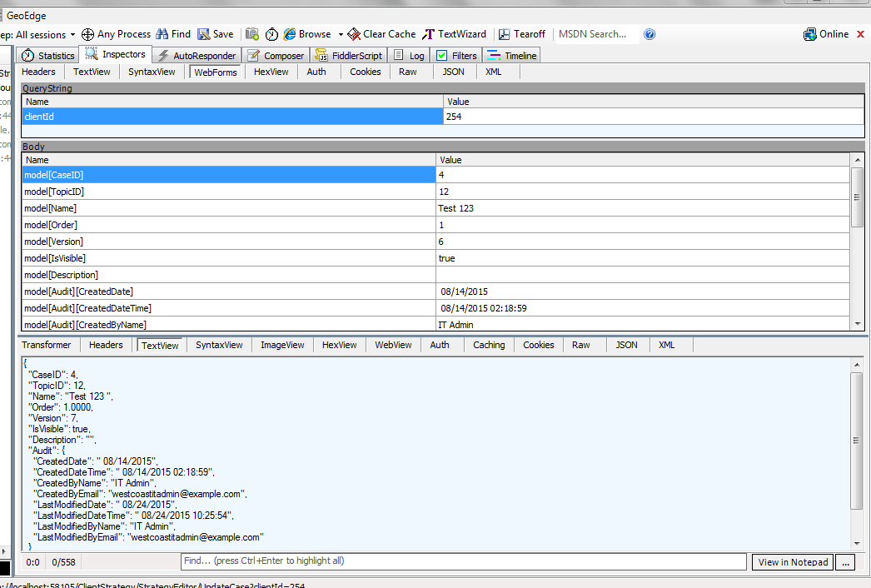Sort query string by Value column header
Image resolution: width=871 pixels, height=588 pixels.
click(x=654, y=102)
